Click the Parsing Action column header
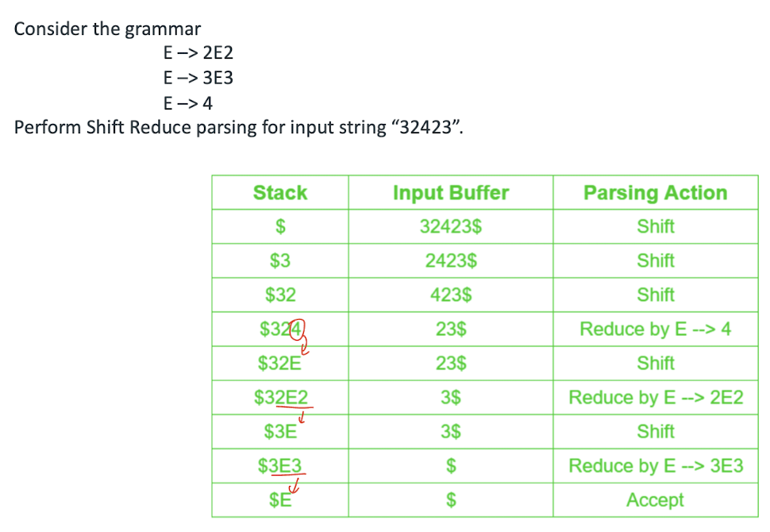 [x=655, y=193]
